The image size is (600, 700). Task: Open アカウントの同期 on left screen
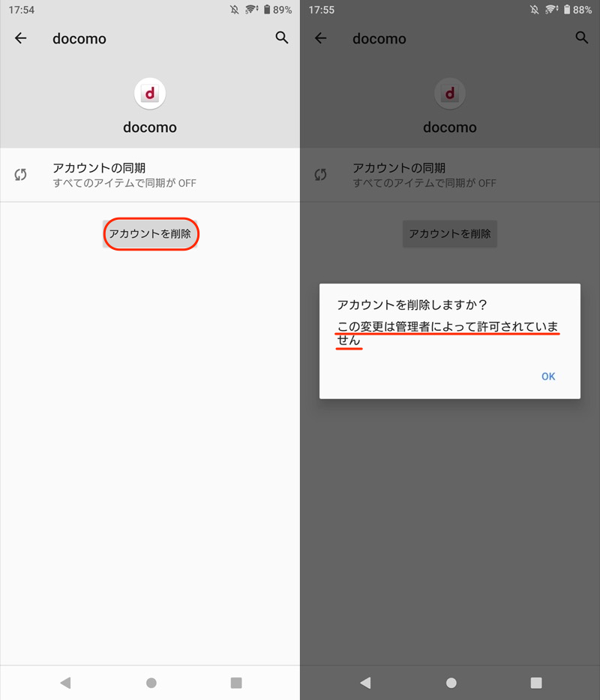pyautogui.click(x=150, y=175)
